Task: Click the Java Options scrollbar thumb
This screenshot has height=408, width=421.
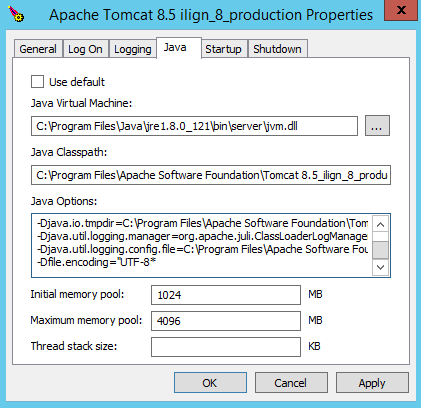Action: [x=380, y=250]
